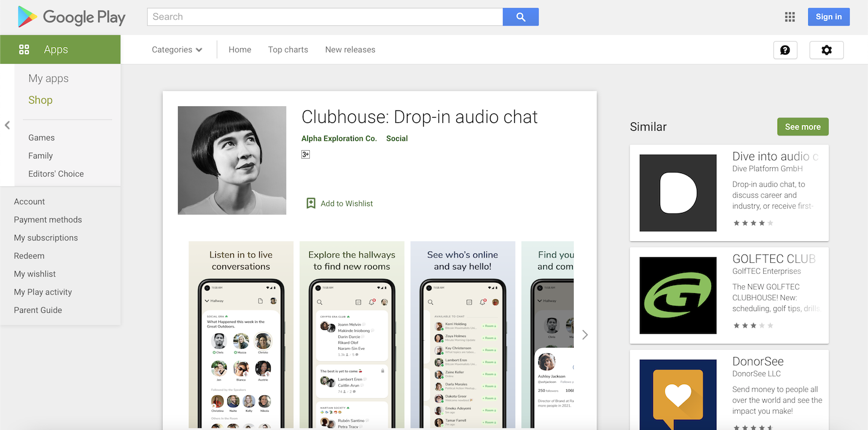The image size is (868, 430).
Task: Open My subscriptions link
Action: pyautogui.click(x=46, y=238)
